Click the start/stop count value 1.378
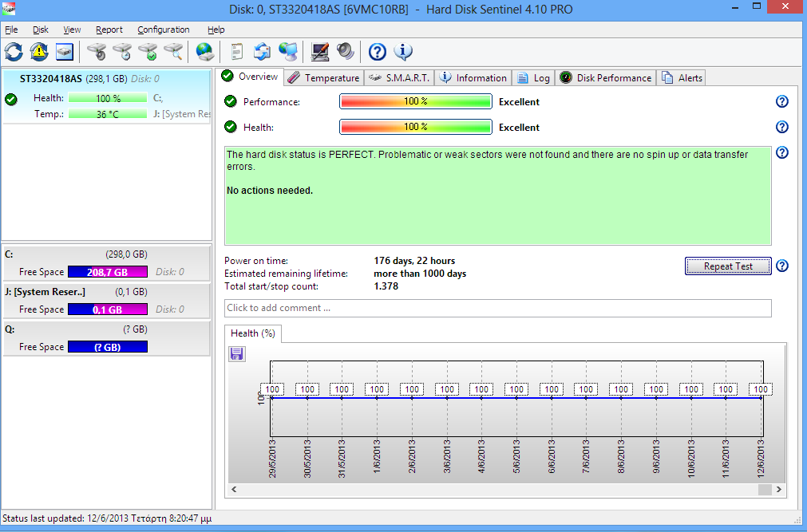The image size is (807, 532). click(x=386, y=286)
